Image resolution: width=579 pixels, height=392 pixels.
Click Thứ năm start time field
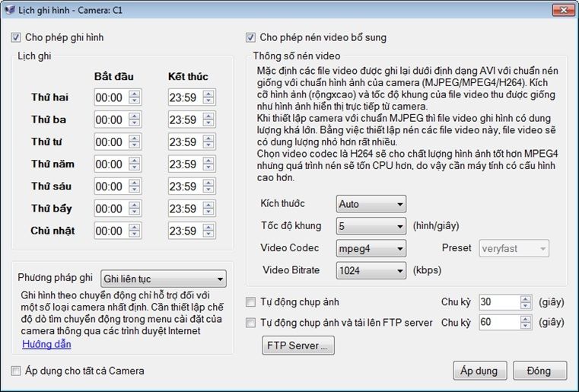click(x=118, y=164)
